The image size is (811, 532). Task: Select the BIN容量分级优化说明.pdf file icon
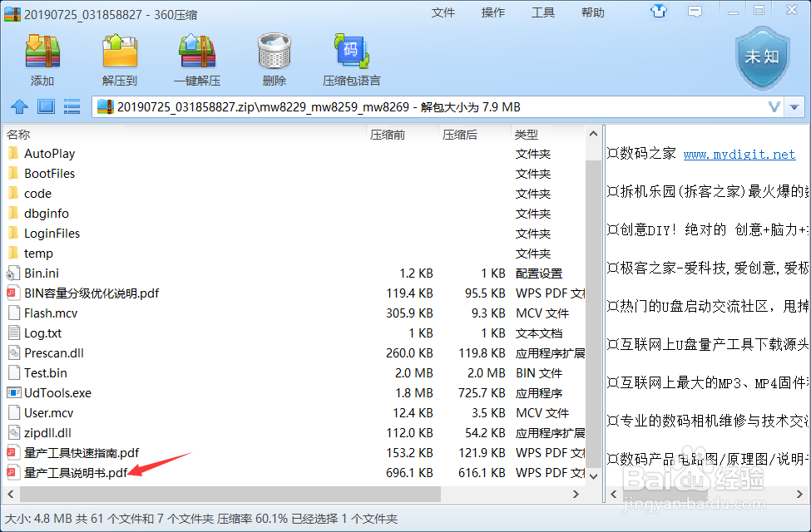(x=13, y=293)
